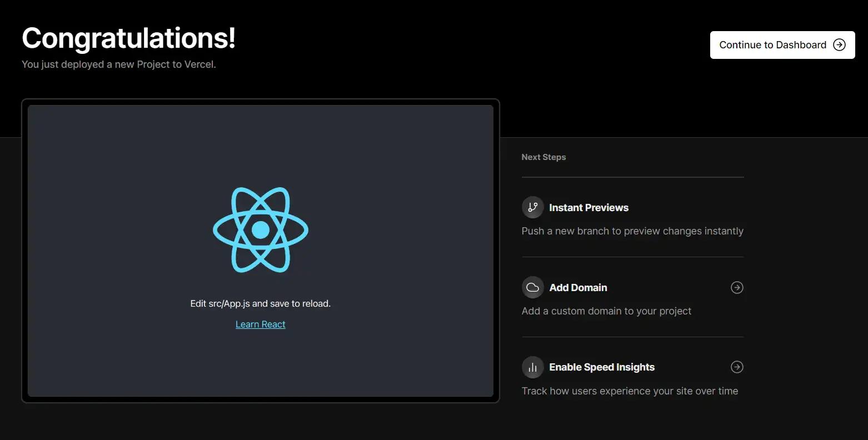Viewport: 868px width, 440px height.
Task: Click "You just deployed a new Project to Vercel."
Action: click(x=119, y=64)
